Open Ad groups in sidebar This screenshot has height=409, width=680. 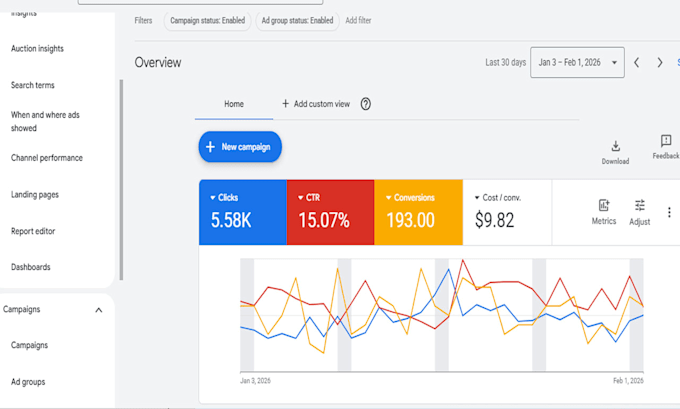tap(28, 382)
